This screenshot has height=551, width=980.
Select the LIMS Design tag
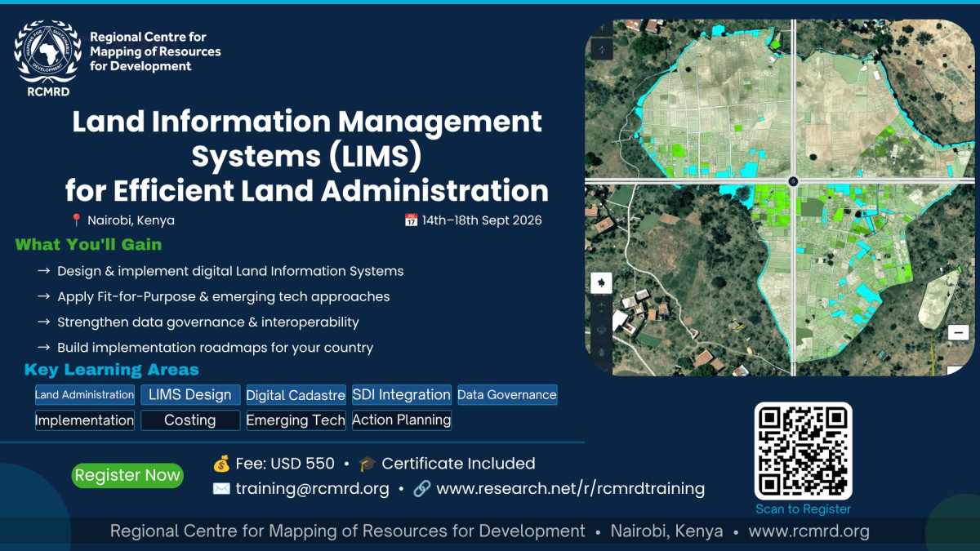(190, 395)
